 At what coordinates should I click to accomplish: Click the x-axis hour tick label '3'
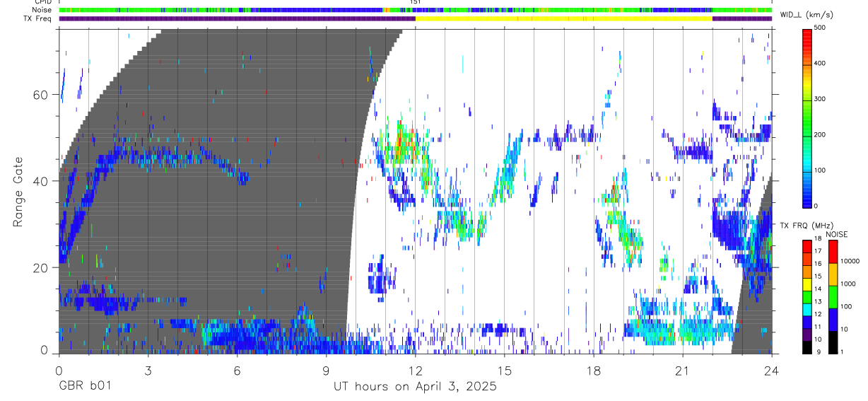(x=148, y=371)
